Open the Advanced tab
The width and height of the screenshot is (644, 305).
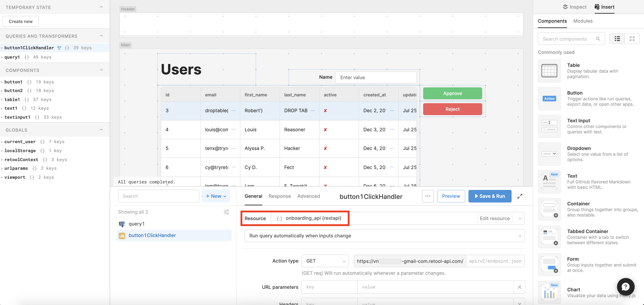(x=309, y=196)
